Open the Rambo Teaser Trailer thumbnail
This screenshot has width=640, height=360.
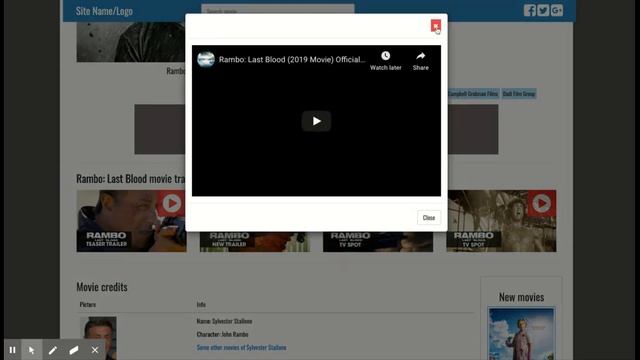(131, 221)
